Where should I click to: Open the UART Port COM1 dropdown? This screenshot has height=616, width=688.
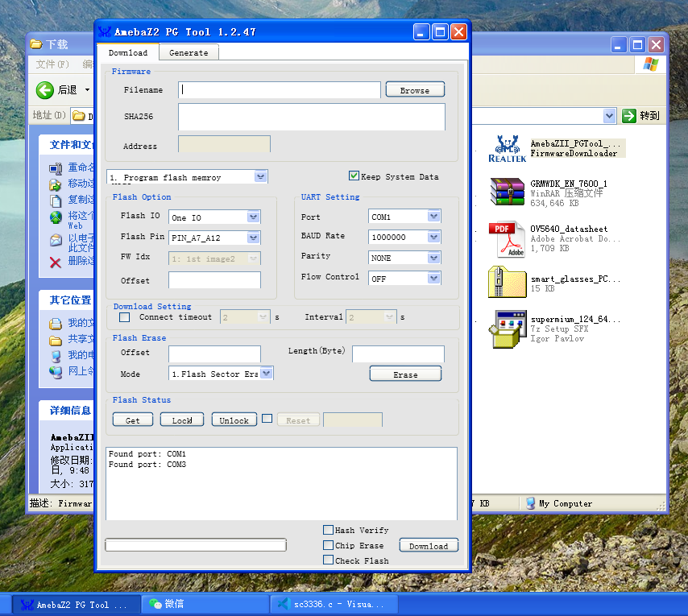click(x=434, y=217)
